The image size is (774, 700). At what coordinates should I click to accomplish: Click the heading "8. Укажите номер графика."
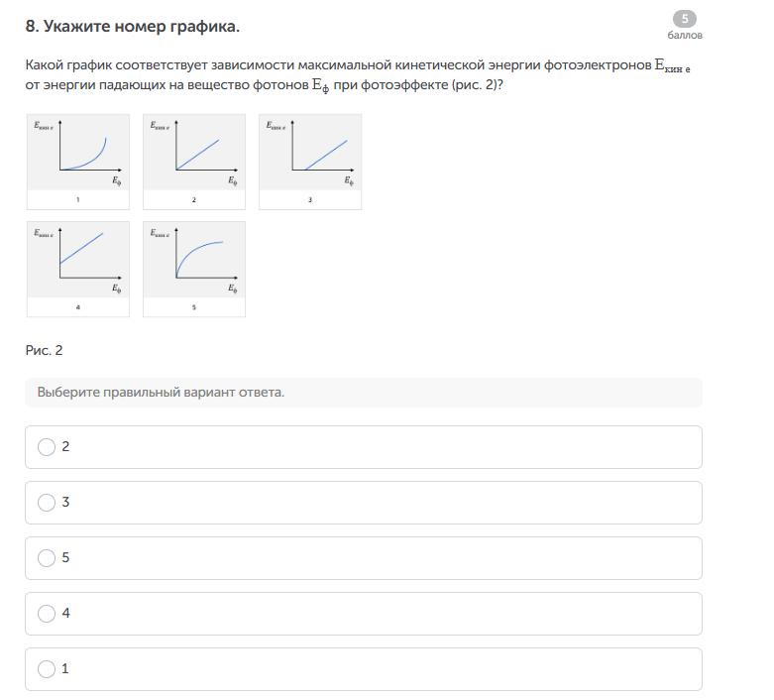pos(133,25)
